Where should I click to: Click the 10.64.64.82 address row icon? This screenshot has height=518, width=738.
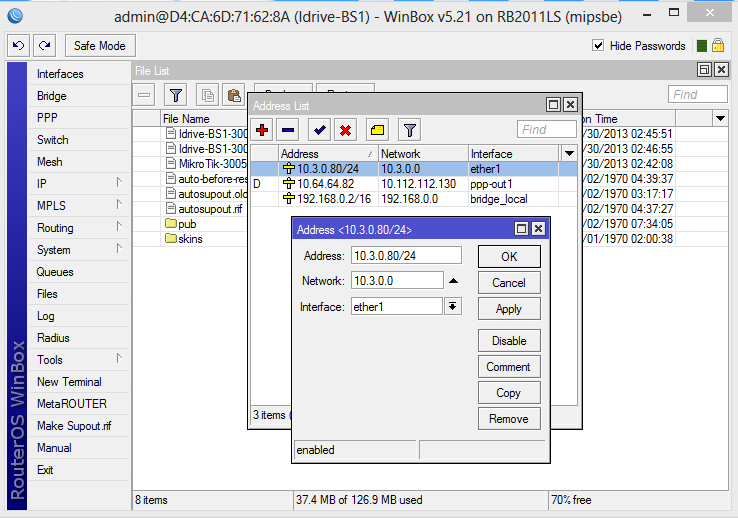coord(289,184)
